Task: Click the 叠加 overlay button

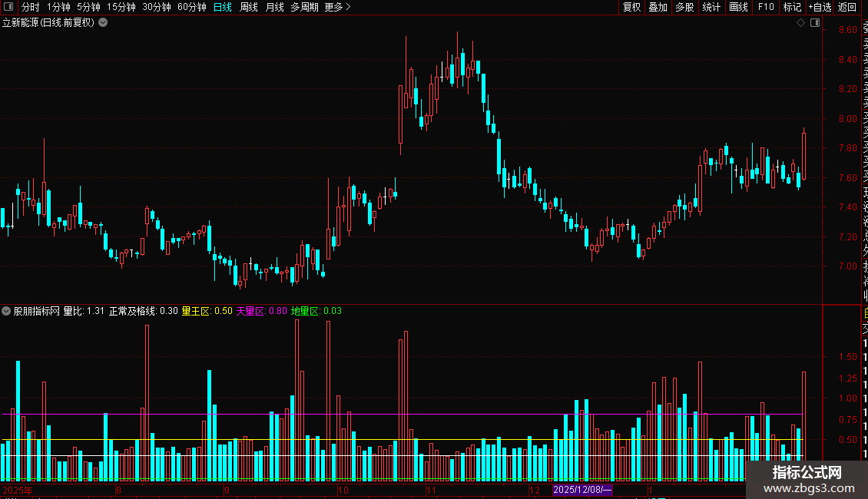Action: pyautogui.click(x=658, y=7)
